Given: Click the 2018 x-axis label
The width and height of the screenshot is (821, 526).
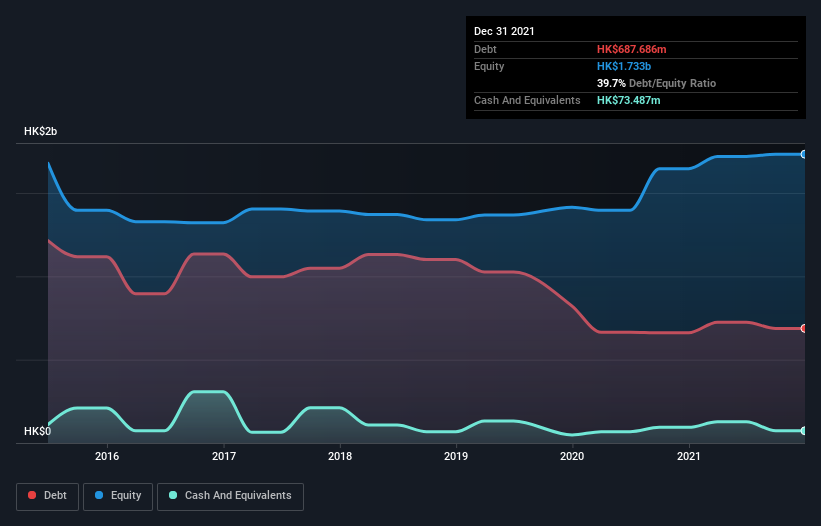Looking at the screenshot, I should point(340,456).
